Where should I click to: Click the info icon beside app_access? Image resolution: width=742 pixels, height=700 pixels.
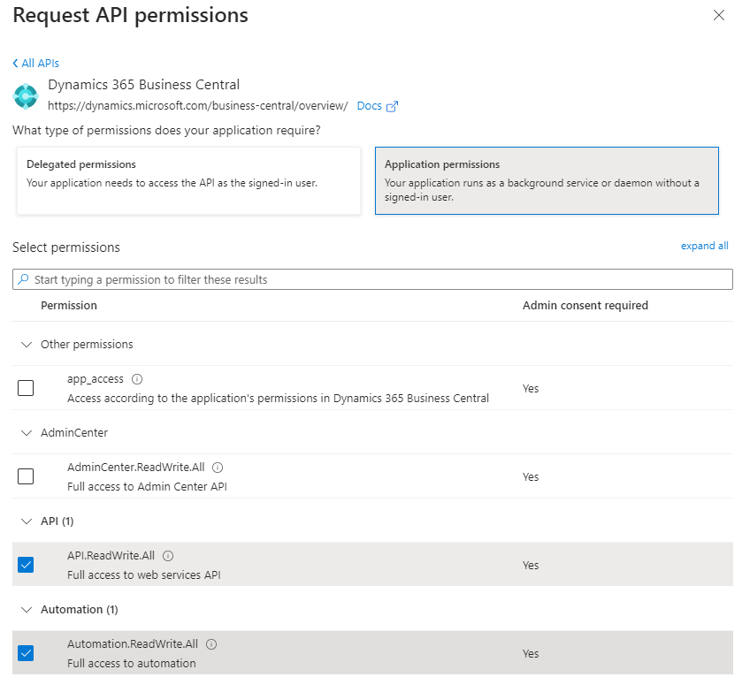(137, 378)
